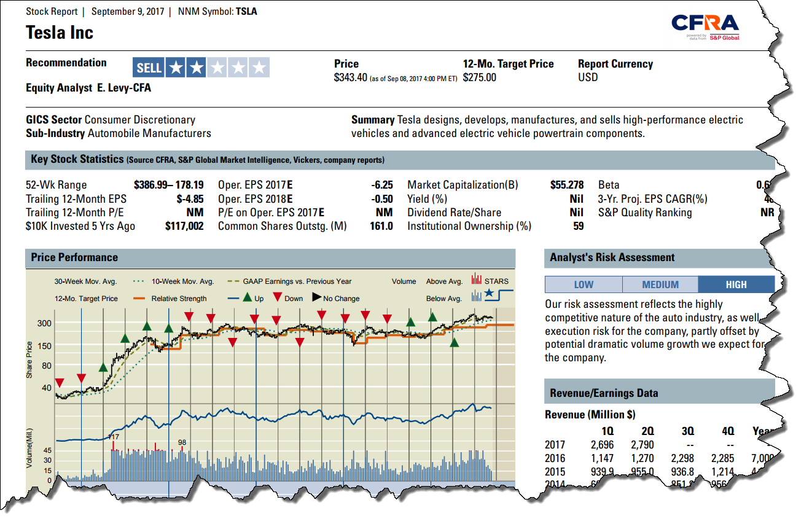Click Equity Analyst E. Levy-CFA
The width and height of the screenshot is (812, 529).
coord(88,88)
